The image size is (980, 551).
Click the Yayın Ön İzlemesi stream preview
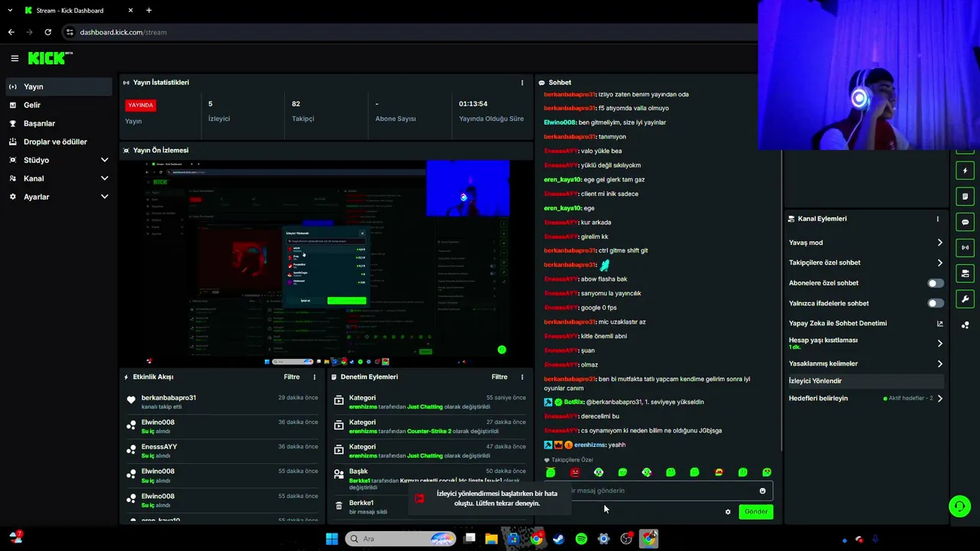[x=326, y=262]
